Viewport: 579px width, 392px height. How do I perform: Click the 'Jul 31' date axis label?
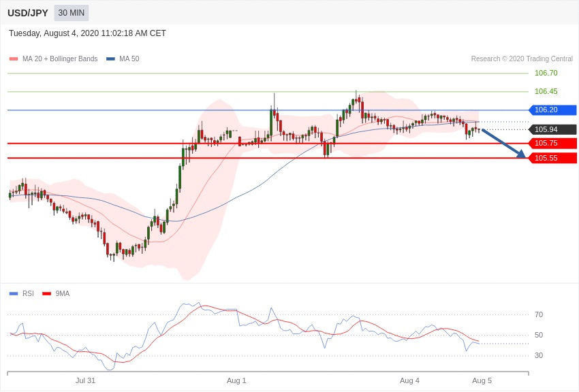[x=85, y=380]
